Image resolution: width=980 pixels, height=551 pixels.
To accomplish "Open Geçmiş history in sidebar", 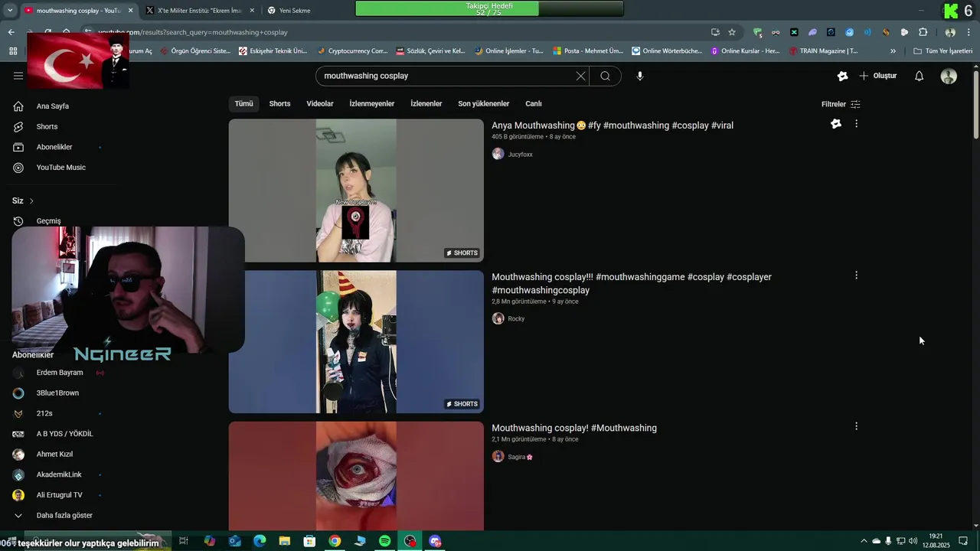I will [x=48, y=221].
